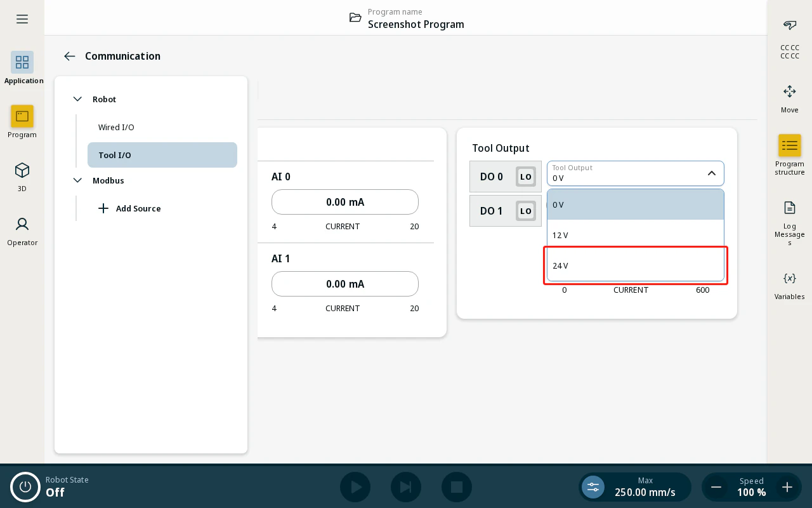Click the freedrive icon at top right

790,25
